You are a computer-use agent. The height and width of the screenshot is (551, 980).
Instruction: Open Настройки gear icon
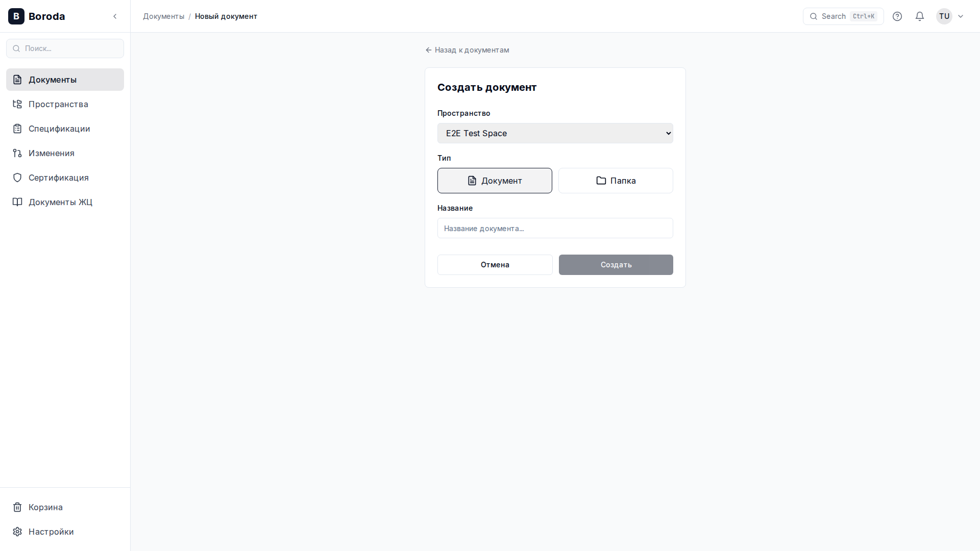coord(17,532)
